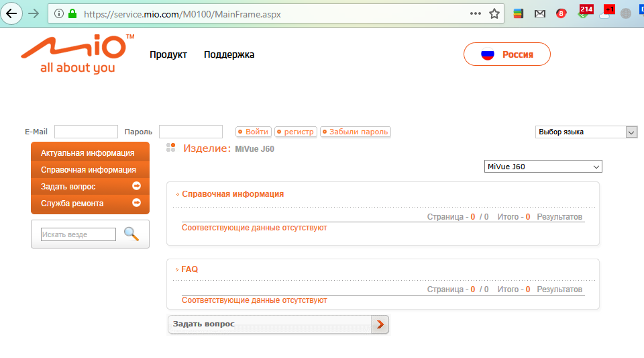Image resolution: width=644 pixels, height=358 pixels.
Task: Expand the MiVue J60 product dropdown
Action: [x=543, y=167]
